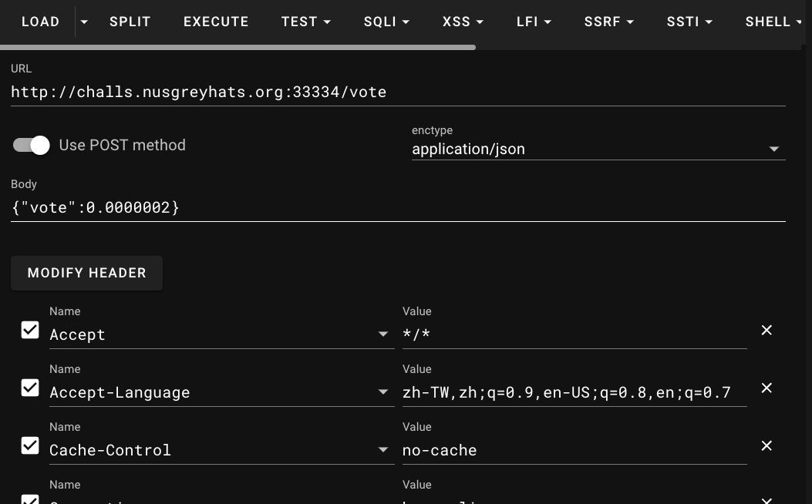Expand the enctype application/json dropdown
The height and width of the screenshot is (504, 812).
(x=774, y=150)
